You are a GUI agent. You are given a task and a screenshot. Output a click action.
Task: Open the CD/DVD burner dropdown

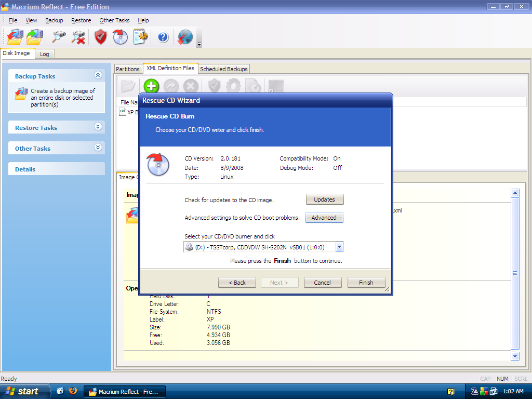tap(339, 247)
